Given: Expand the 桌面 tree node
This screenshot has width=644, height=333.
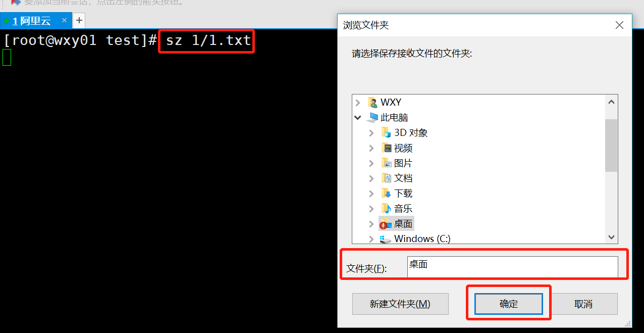Looking at the screenshot, I should [372, 224].
